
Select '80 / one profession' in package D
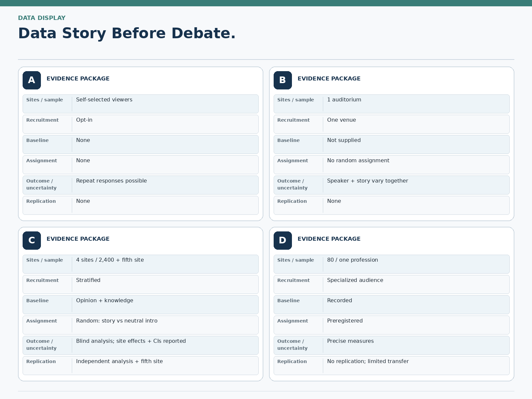tap(352, 260)
